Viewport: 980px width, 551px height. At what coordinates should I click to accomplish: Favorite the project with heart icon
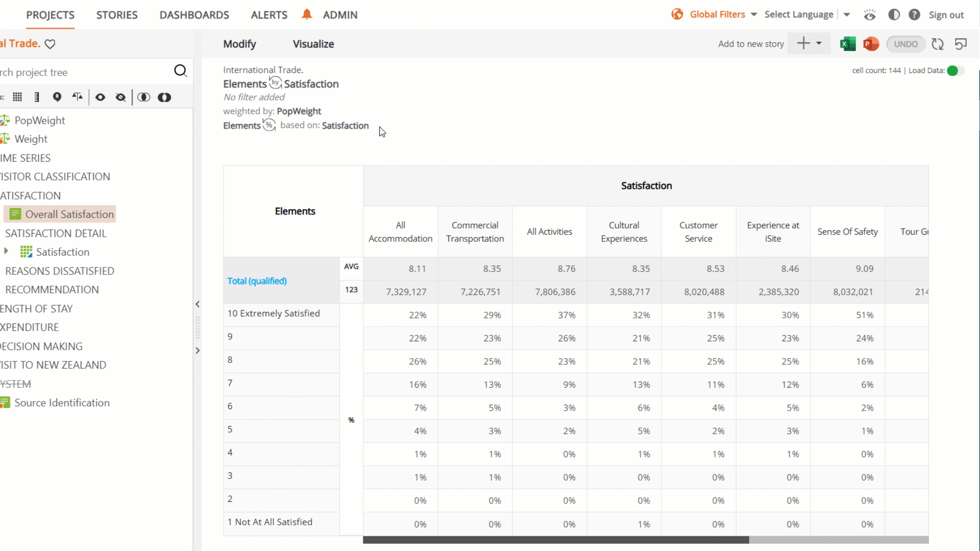(50, 44)
